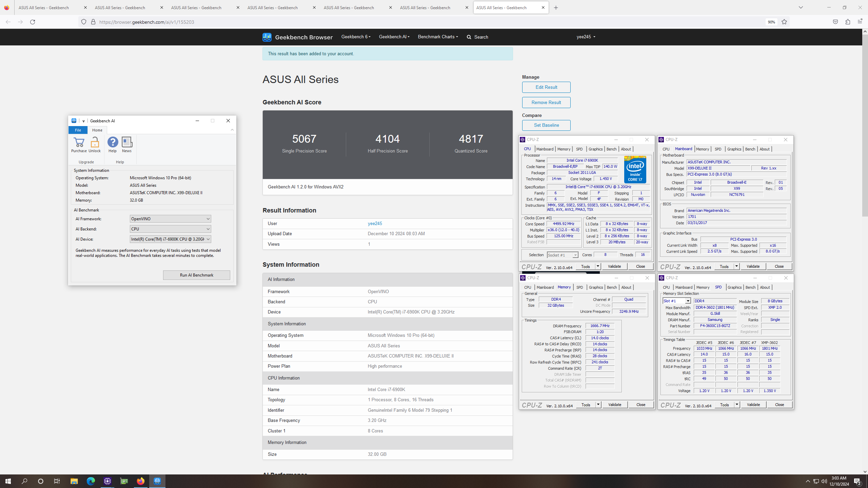Open Task View on the taskbar
Image resolution: width=868 pixels, height=488 pixels.
[x=57, y=481]
